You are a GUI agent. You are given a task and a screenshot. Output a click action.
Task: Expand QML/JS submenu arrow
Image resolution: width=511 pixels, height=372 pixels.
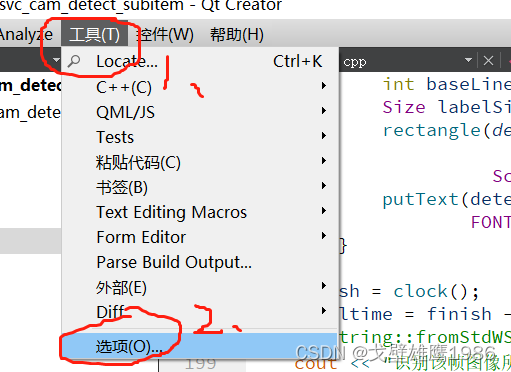click(x=324, y=111)
